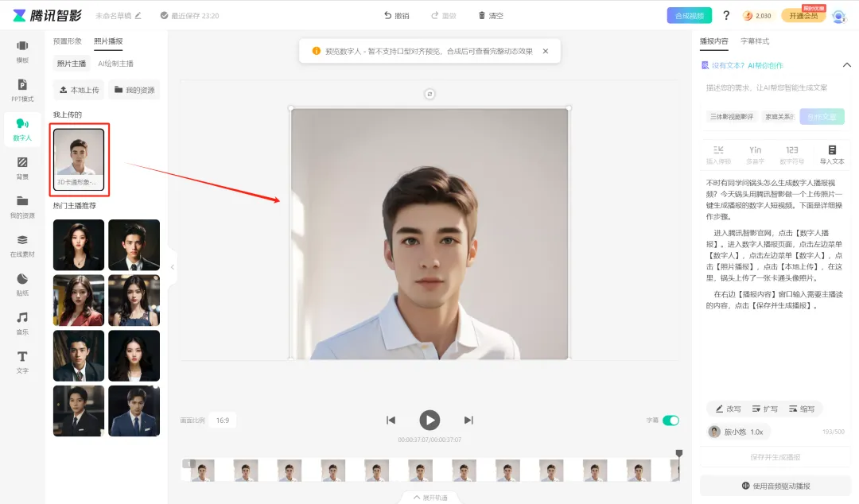Click the 导入文本 import text icon
Screen dimensions: 859x504
click(x=832, y=154)
